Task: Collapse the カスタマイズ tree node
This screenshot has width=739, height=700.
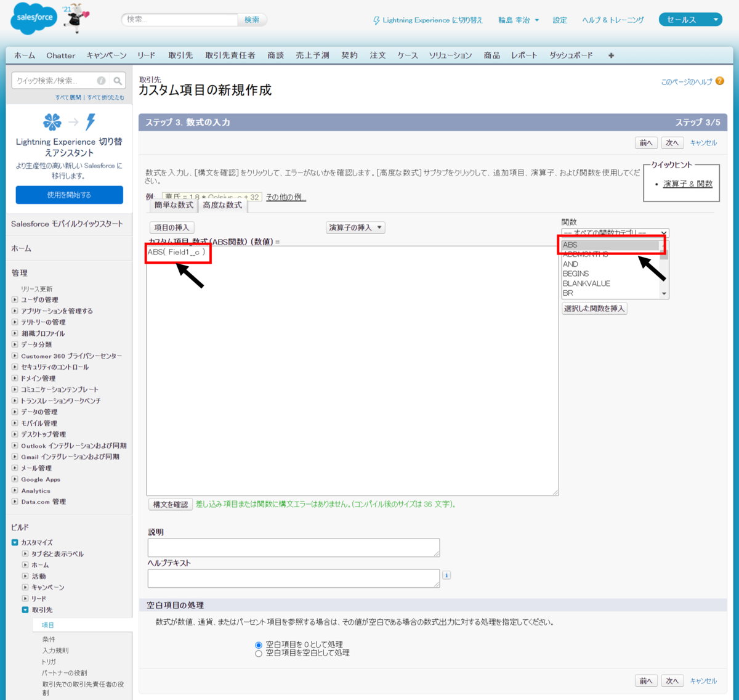Action: [15, 543]
